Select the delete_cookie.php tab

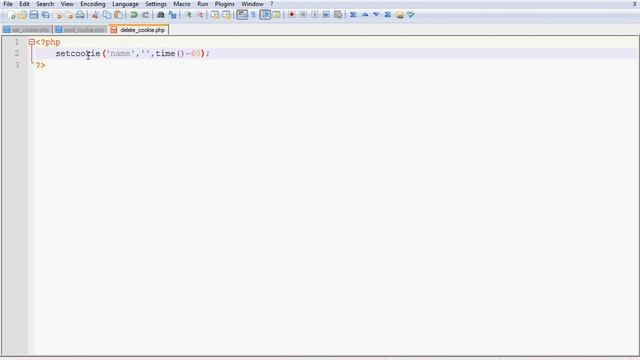[139, 30]
